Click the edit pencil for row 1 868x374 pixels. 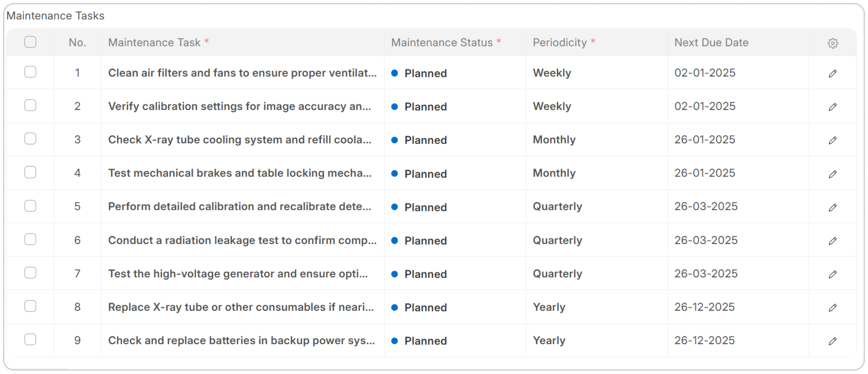click(833, 74)
